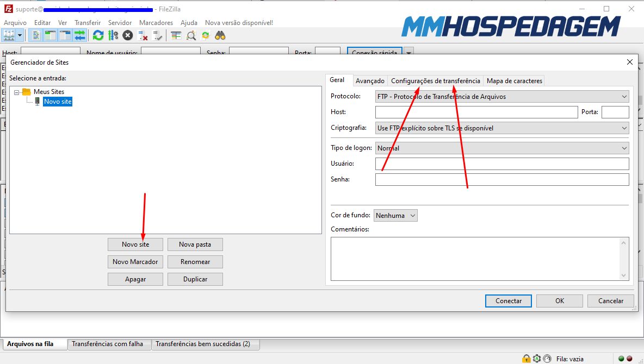Open the Servidor menu

[120, 23]
